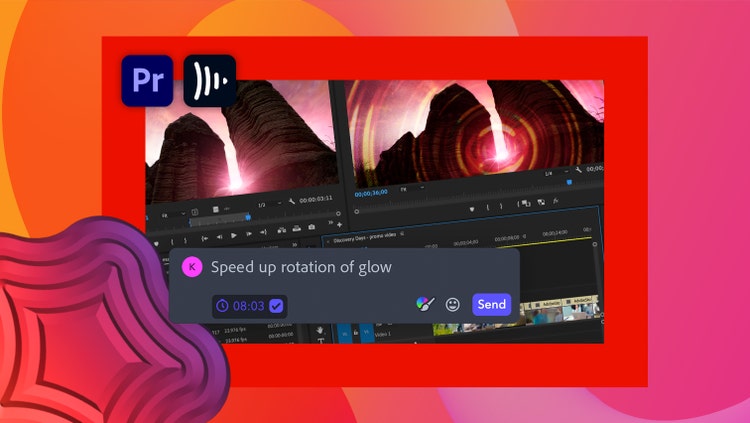Screen dimensions: 750x423
Task: Export frame with the camera icon
Action: [311, 227]
